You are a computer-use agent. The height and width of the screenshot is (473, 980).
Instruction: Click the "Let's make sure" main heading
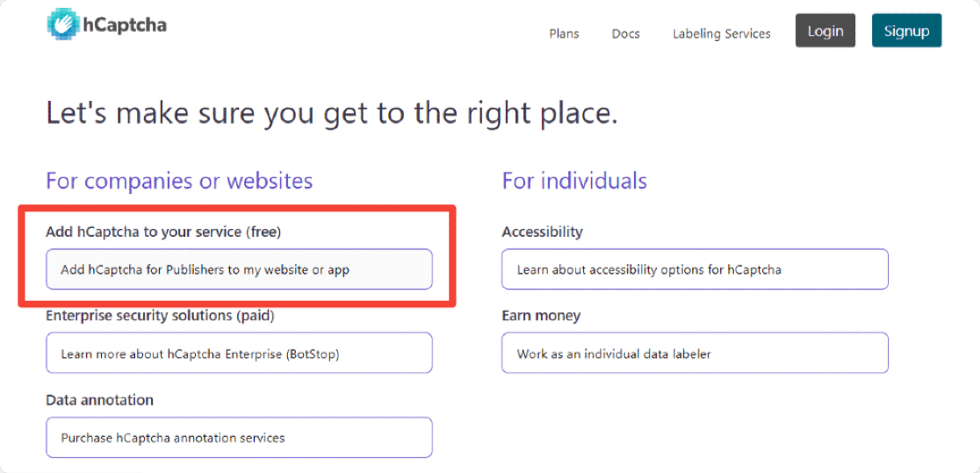pos(332,113)
